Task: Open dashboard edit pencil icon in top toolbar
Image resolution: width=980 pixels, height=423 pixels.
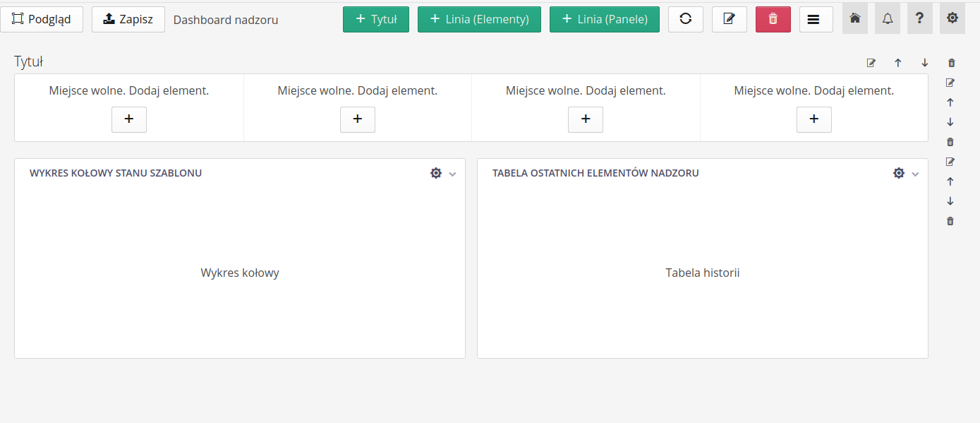Action: tap(729, 19)
